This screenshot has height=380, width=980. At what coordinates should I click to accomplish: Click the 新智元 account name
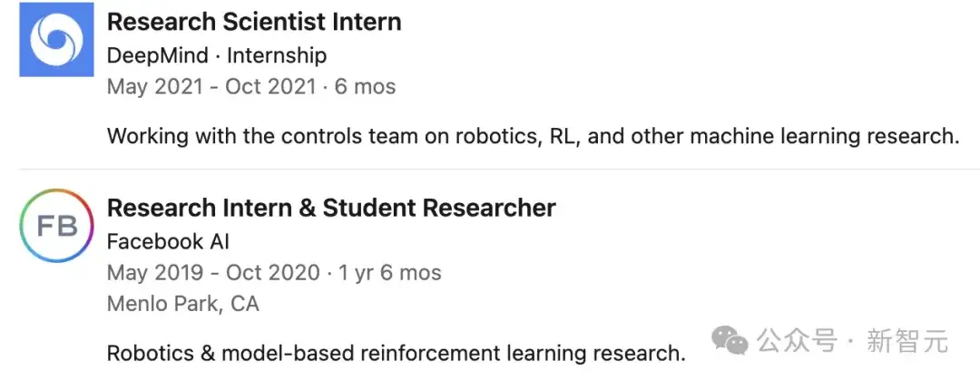click(x=907, y=341)
